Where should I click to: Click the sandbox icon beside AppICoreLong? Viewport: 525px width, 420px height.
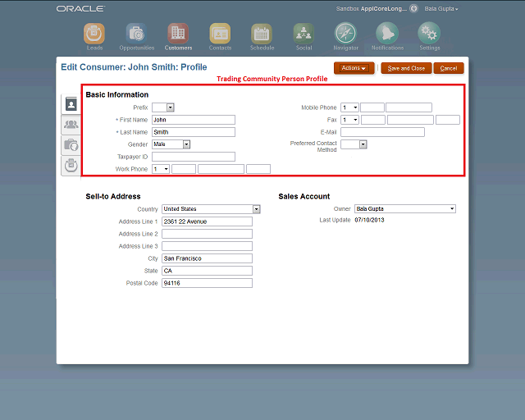pos(413,9)
